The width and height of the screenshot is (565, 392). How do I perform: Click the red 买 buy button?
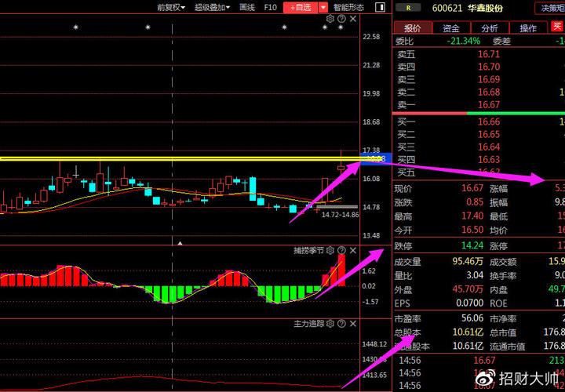click(556, 27)
